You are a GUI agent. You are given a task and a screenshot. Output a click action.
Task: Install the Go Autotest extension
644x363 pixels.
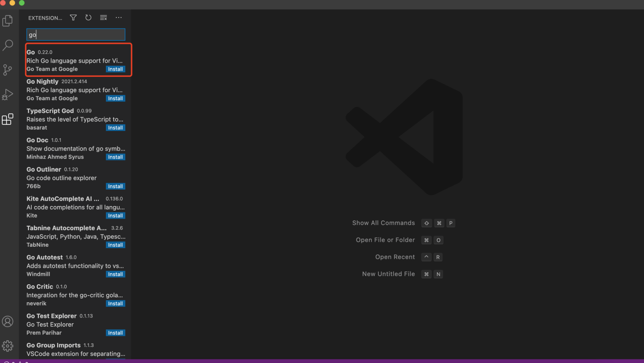point(115,274)
